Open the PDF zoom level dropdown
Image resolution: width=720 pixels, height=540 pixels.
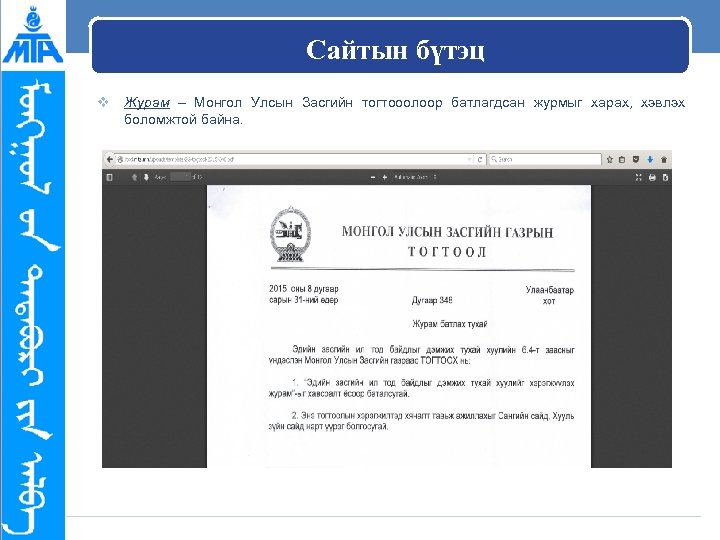coord(415,177)
